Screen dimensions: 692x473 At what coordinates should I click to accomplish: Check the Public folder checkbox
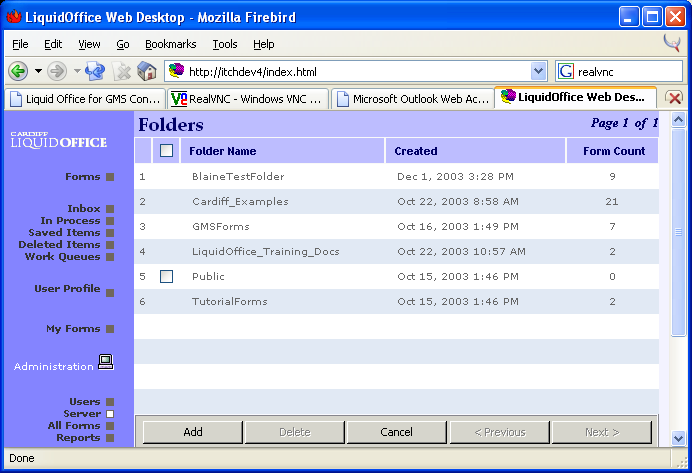click(x=166, y=276)
